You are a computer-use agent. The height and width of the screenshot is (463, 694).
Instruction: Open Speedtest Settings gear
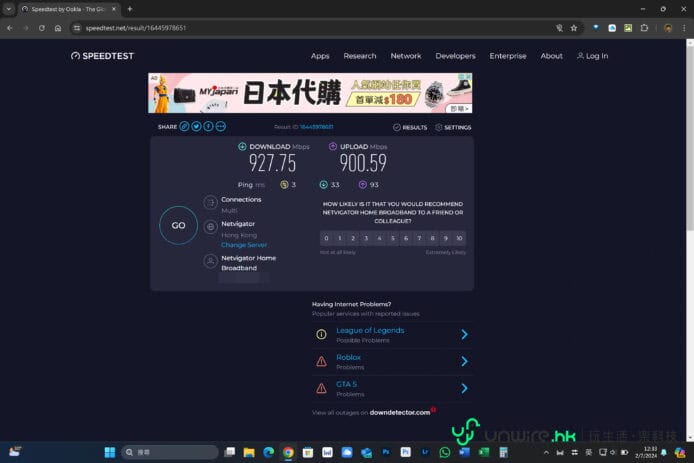[x=453, y=128]
